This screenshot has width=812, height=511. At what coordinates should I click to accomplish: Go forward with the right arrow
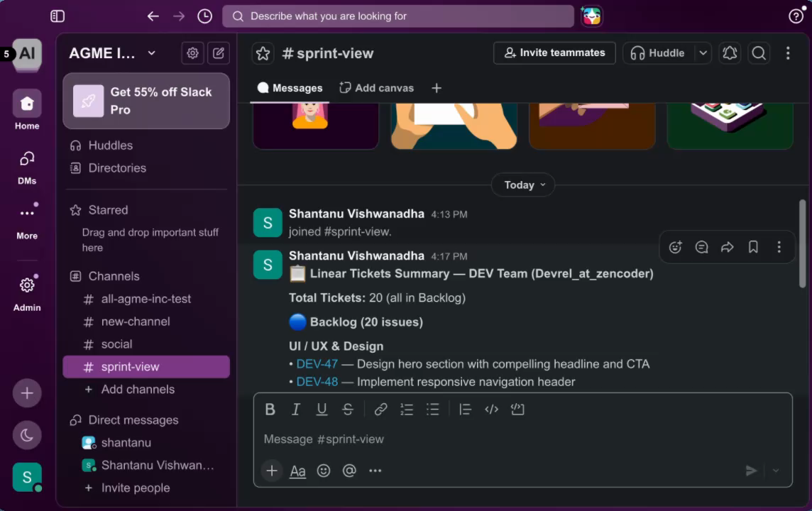coord(179,16)
